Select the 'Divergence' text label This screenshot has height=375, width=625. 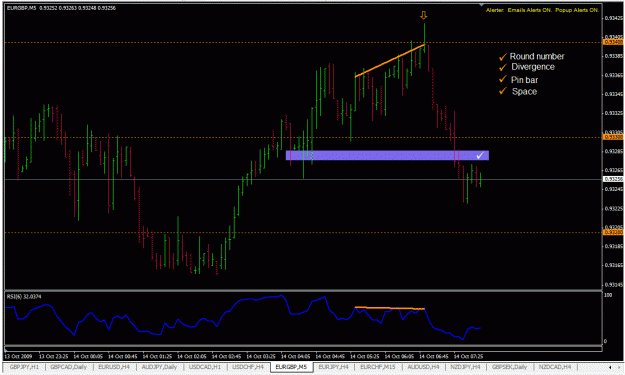(x=533, y=67)
